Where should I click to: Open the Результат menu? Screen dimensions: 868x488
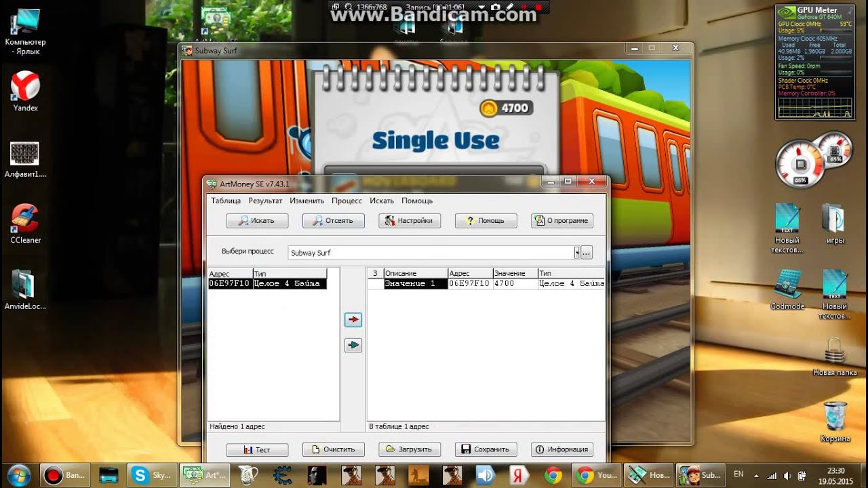(x=265, y=201)
